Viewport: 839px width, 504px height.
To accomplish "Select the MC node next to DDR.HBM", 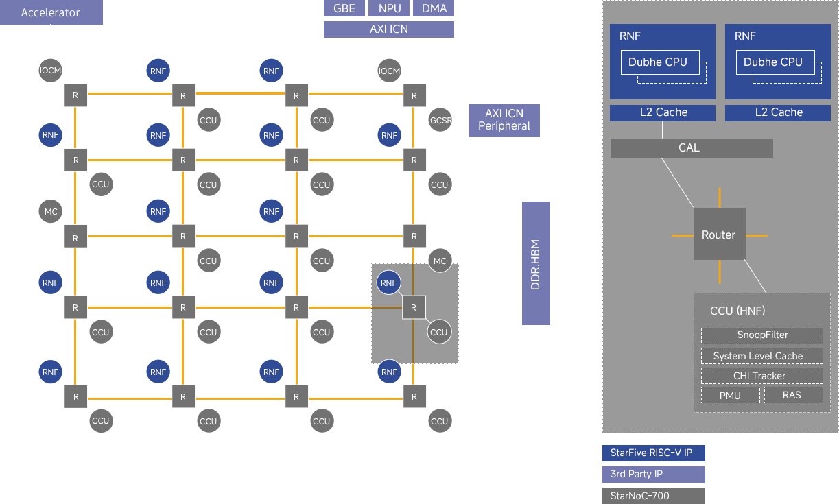I will click(x=440, y=261).
